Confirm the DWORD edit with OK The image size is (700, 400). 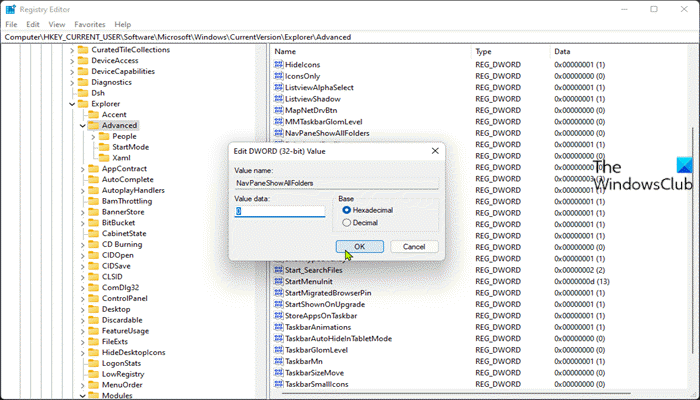(359, 246)
